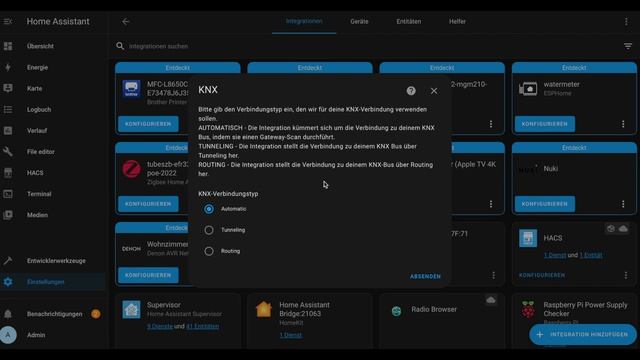Close the KNX dialog
Screen dimensions: 640x360
[434, 91]
